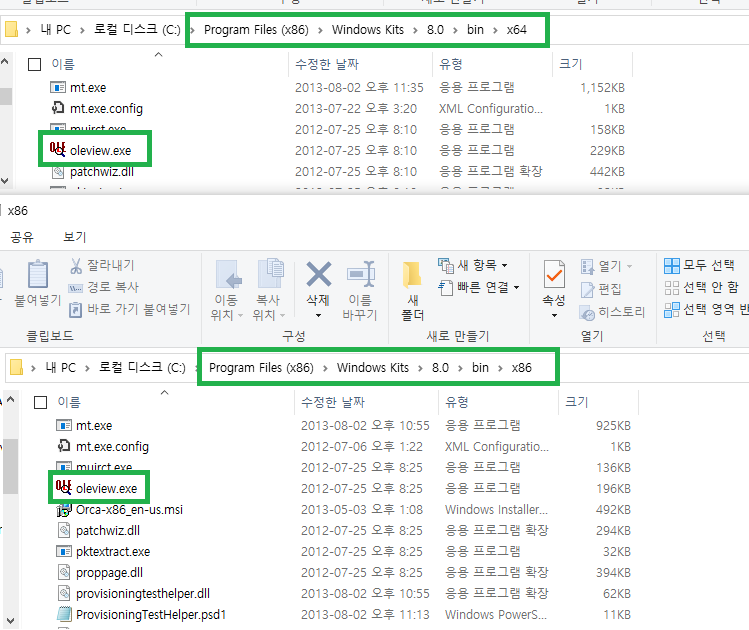Expand chevron after 내 PC in x86 path
This screenshot has height=630, width=749.
coord(87,368)
